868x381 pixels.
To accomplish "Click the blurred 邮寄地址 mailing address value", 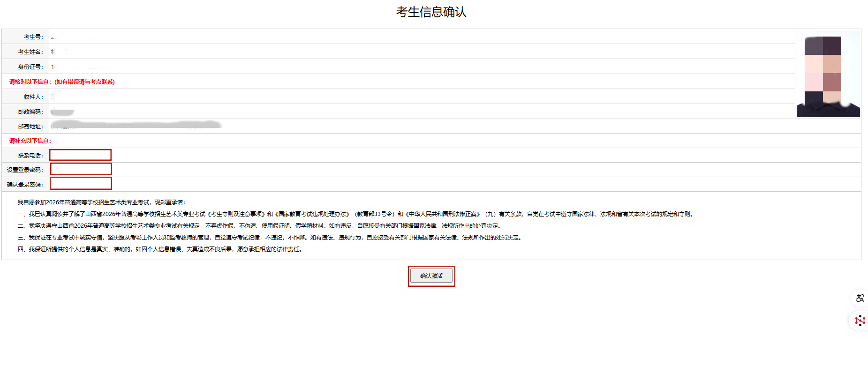I will point(136,125).
